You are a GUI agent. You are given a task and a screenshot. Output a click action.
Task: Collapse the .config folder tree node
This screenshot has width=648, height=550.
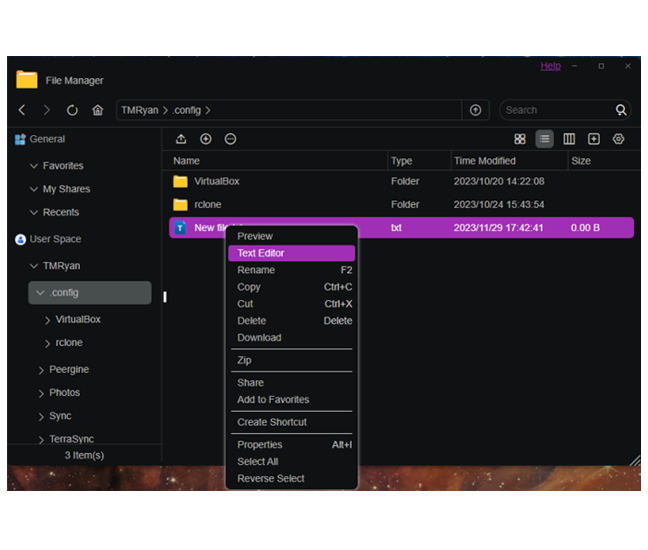pyautogui.click(x=40, y=293)
